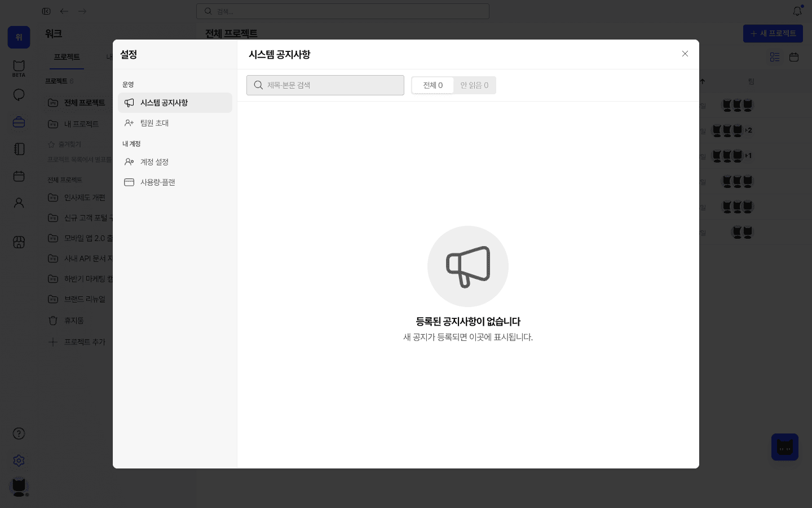
Task: Open the person icon in left rail
Action: click(x=19, y=203)
